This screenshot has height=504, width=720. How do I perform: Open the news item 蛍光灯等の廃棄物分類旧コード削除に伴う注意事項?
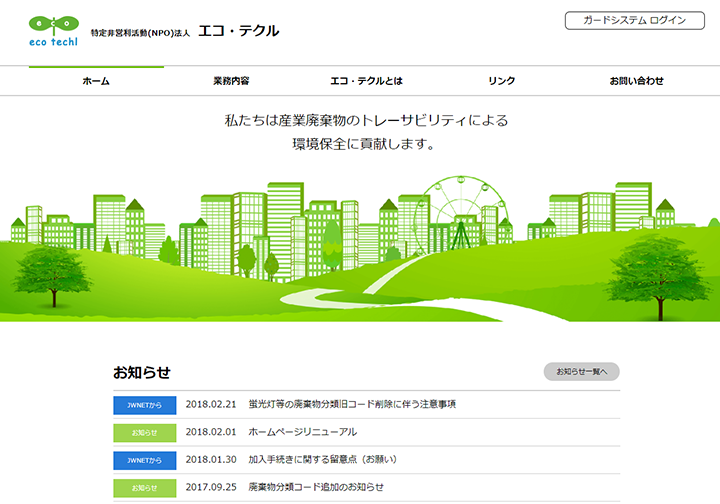point(352,404)
